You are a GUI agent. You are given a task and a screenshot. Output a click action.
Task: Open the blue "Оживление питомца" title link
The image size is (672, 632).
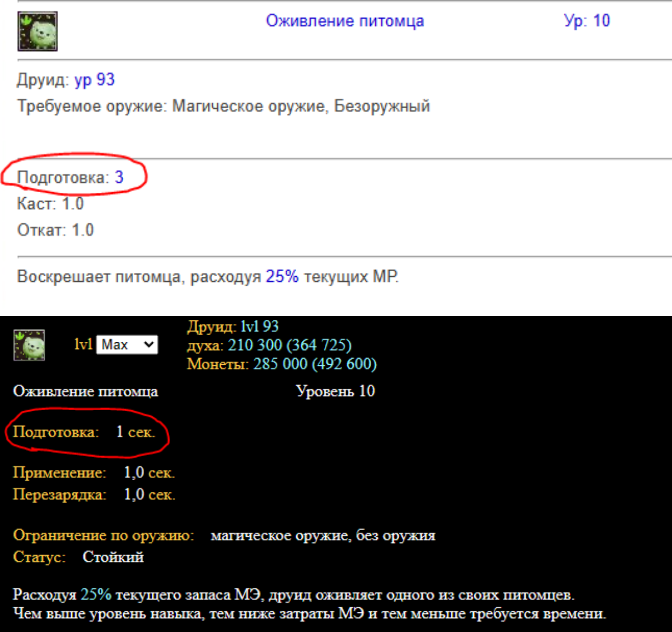(344, 21)
